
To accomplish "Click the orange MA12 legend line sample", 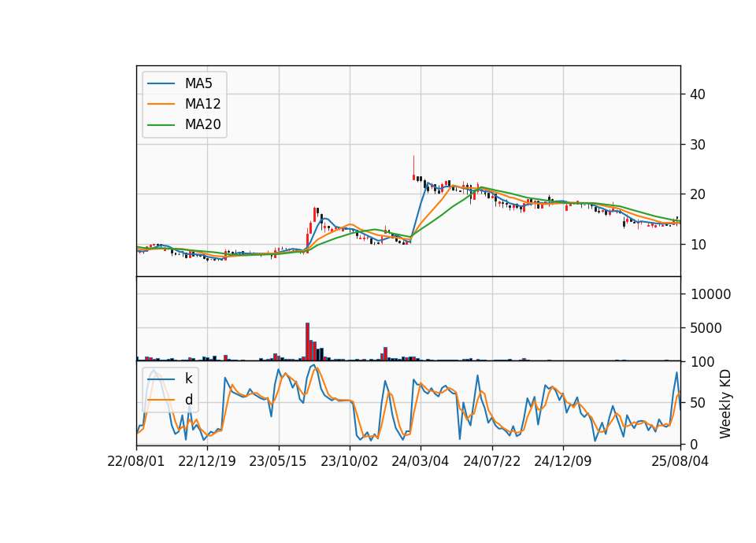I will pos(161,104).
